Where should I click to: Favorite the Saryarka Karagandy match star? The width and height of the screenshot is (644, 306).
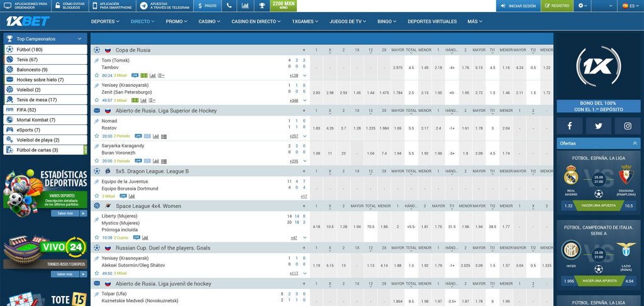[x=96, y=161]
